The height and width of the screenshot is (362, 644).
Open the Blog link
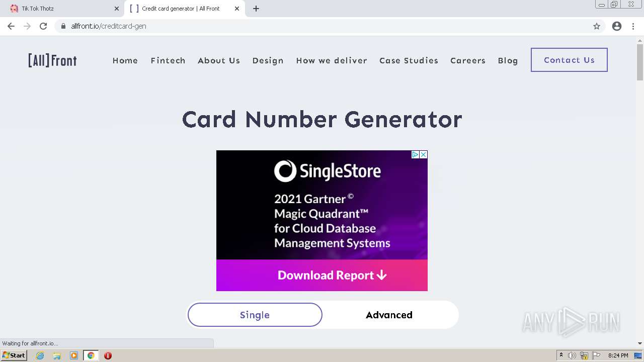[508, 60]
